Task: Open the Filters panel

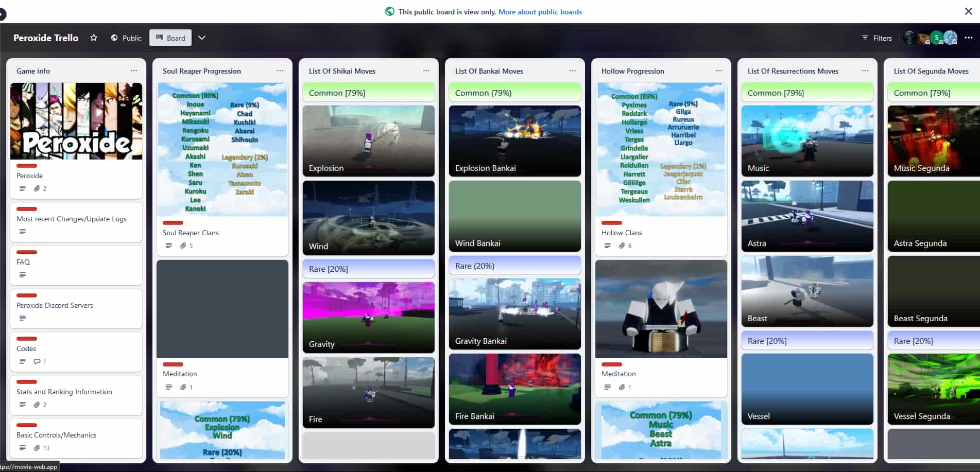Action: pos(876,38)
